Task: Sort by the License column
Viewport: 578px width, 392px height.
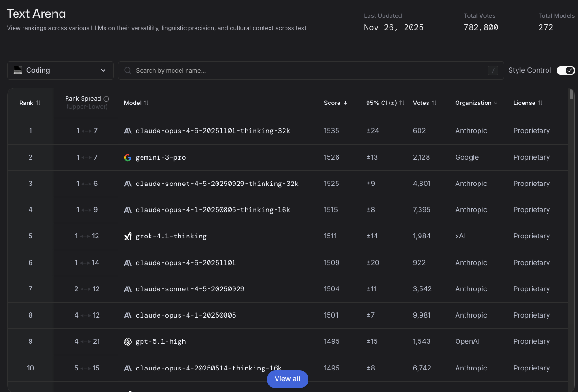Action: point(528,103)
